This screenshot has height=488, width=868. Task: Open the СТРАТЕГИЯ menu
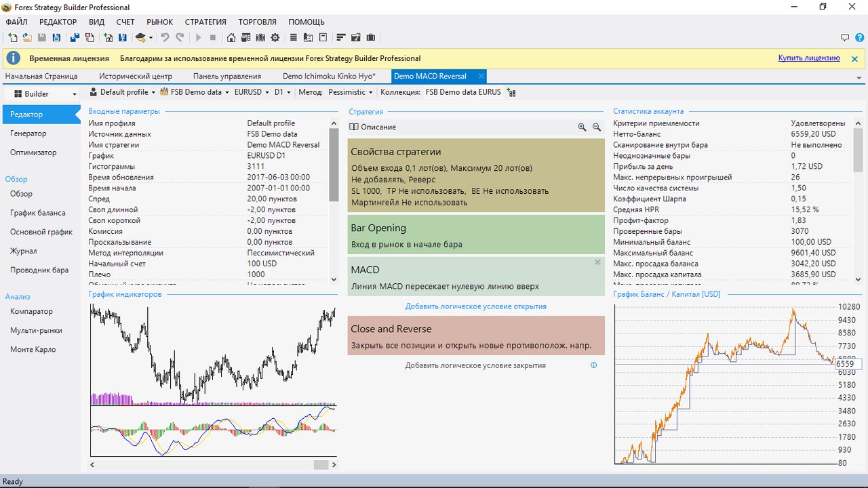tap(205, 22)
